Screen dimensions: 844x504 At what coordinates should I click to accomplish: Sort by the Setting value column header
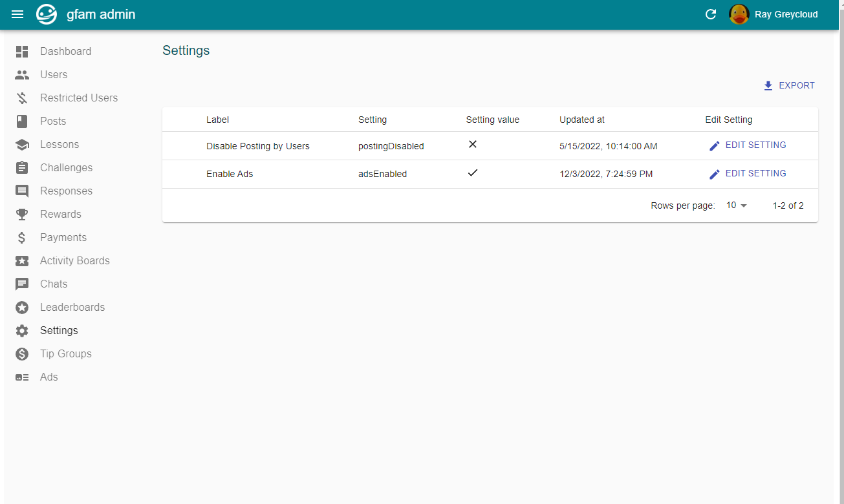click(x=493, y=120)
